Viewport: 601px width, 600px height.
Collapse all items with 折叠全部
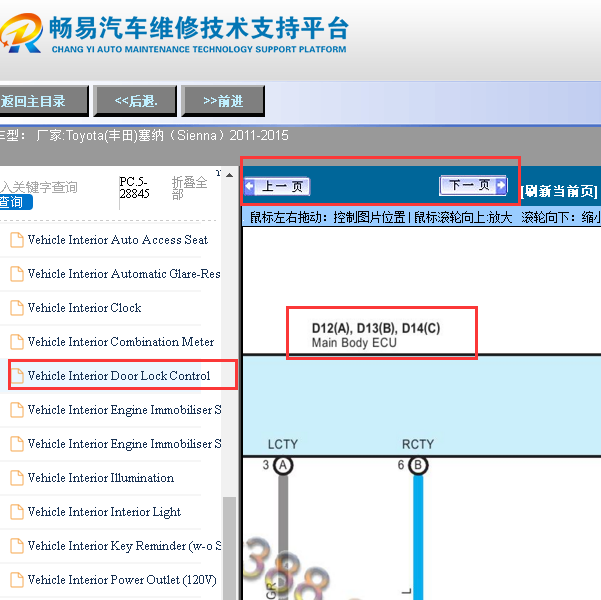point(189,188)
